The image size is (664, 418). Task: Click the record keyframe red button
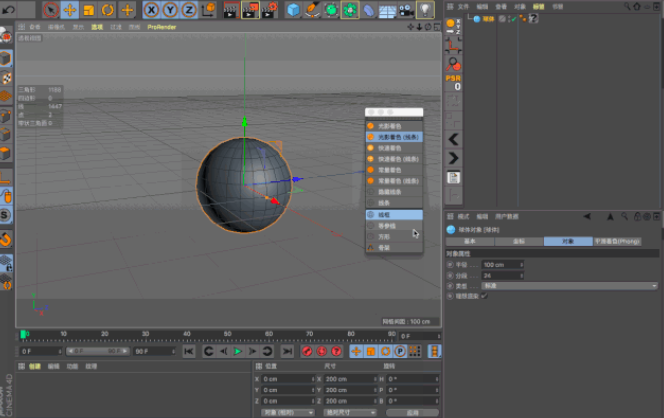pyautogui.click(x=307, y=352)
